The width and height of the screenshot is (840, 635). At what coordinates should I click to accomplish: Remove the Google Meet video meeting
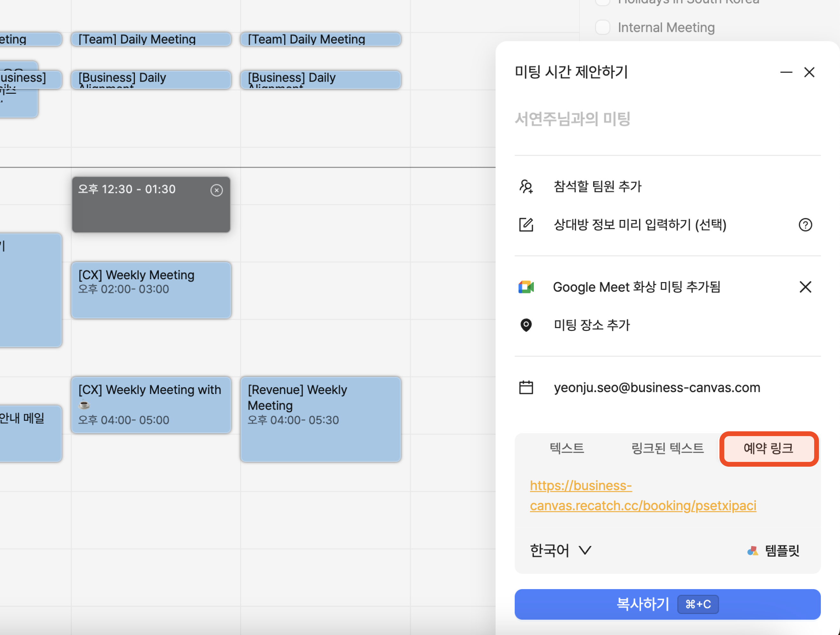click(805, 287)
